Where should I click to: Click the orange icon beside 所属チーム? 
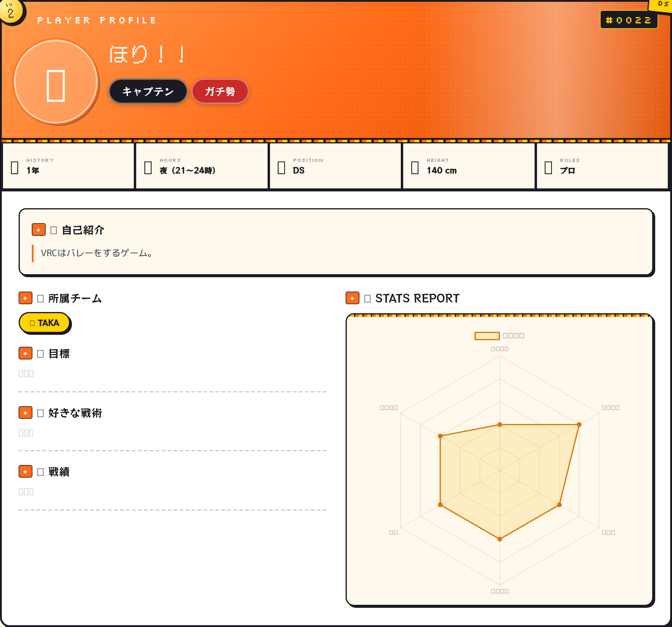pos(25,298)
